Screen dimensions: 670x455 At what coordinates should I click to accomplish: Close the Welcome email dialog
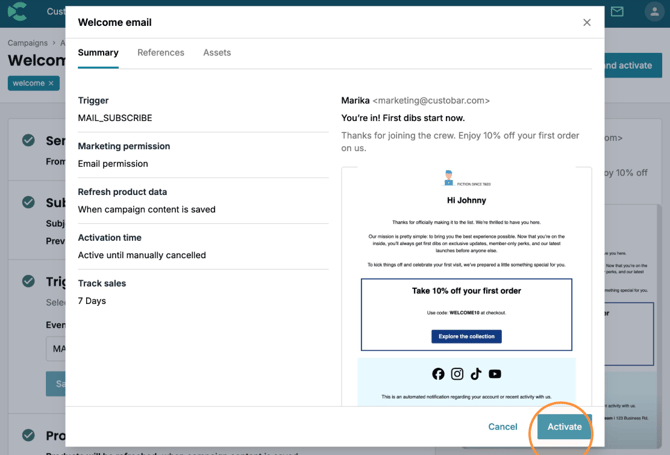587,22
